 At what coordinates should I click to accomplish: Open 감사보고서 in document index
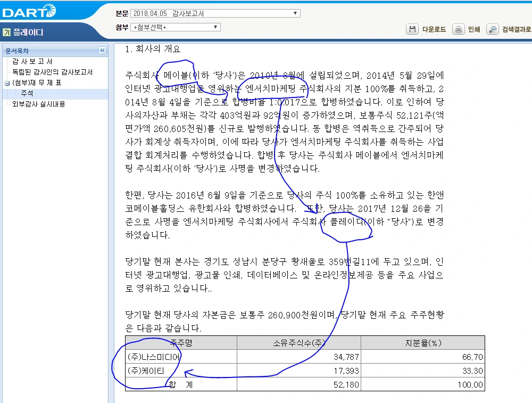(x=32, y=61)
